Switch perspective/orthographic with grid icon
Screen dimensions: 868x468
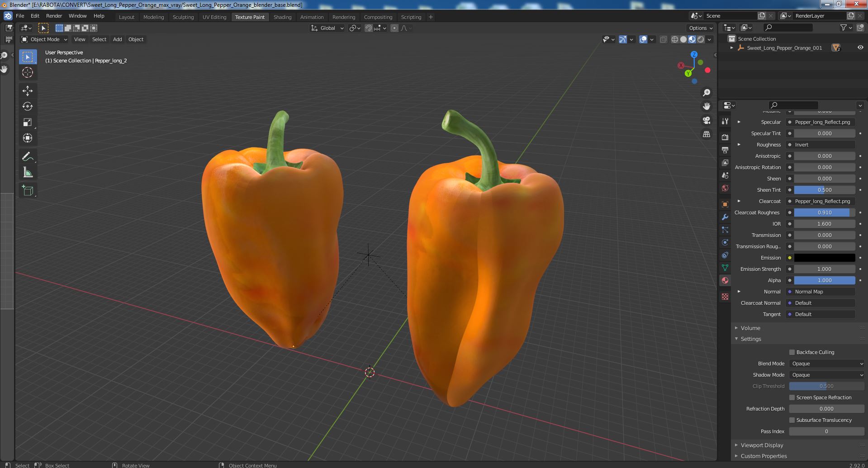click(x=706, y=134)
